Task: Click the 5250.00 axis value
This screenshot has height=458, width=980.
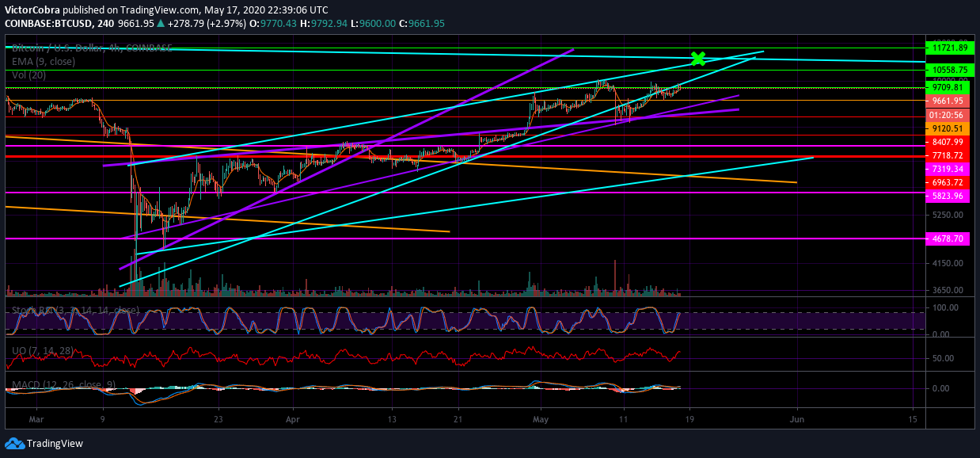Action: pos(947,215)
